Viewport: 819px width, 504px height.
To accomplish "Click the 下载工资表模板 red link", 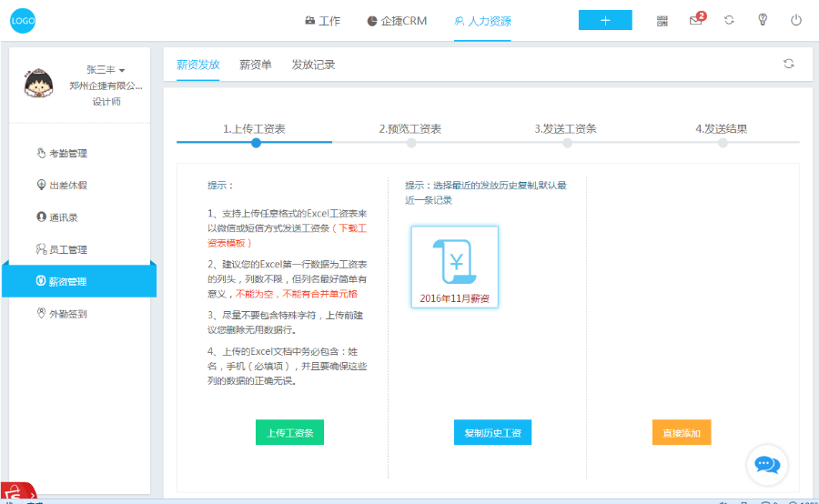I will [x=288, y=236].
